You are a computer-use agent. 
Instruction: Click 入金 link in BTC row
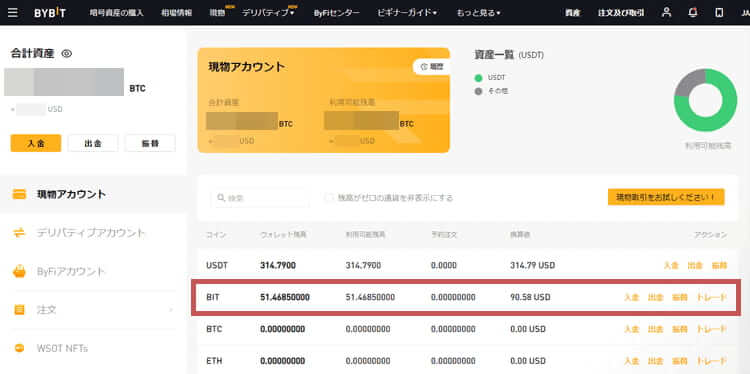[631, 329]
